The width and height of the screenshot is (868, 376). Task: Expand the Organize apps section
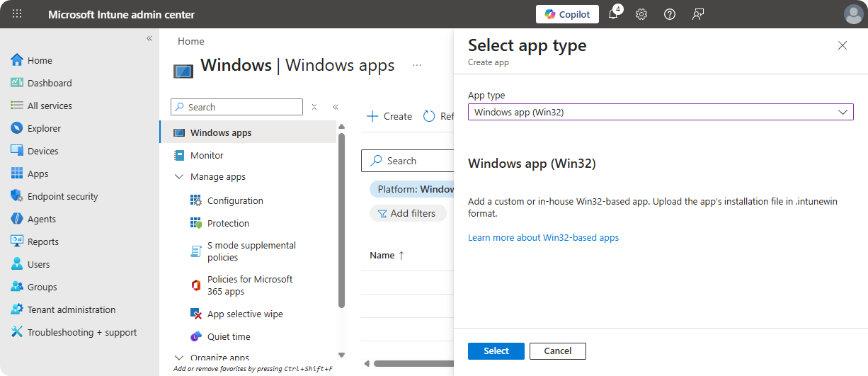tap(179, 358)
